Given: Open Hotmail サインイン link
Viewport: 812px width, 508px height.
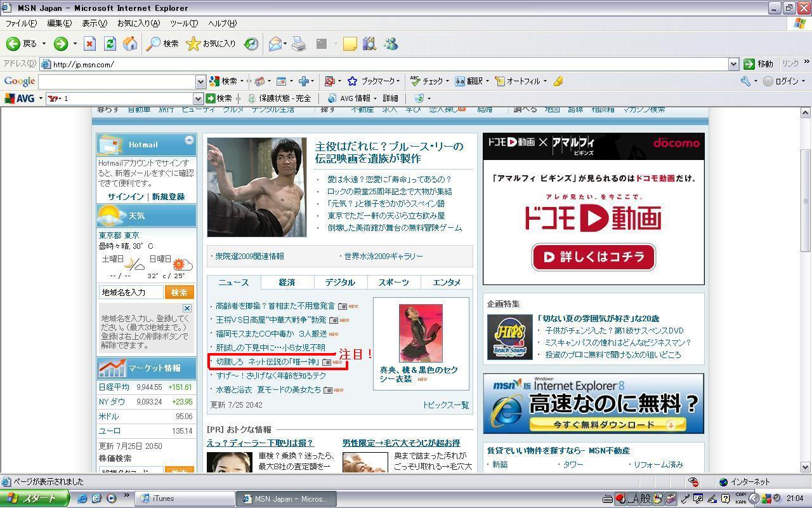Looking at the screenshot, I should point(125,197).
